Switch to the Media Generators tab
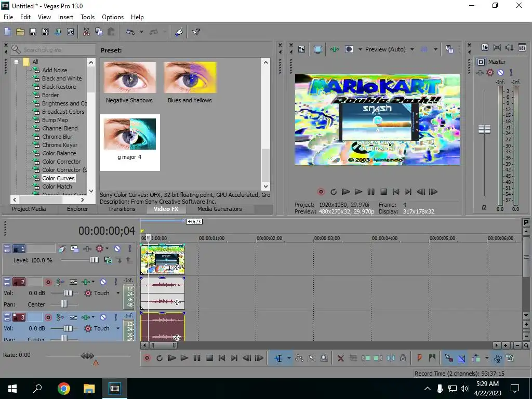 [x=220, y=209]
